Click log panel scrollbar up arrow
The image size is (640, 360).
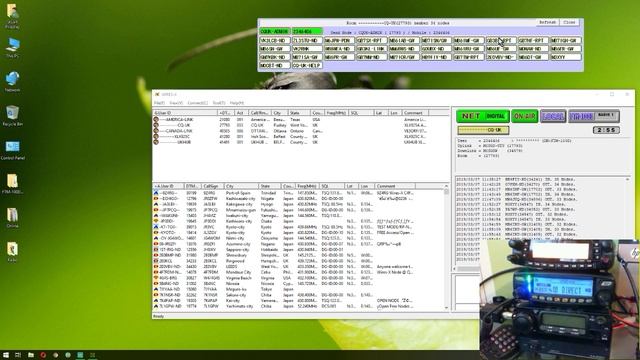click(x=628, y=180)
